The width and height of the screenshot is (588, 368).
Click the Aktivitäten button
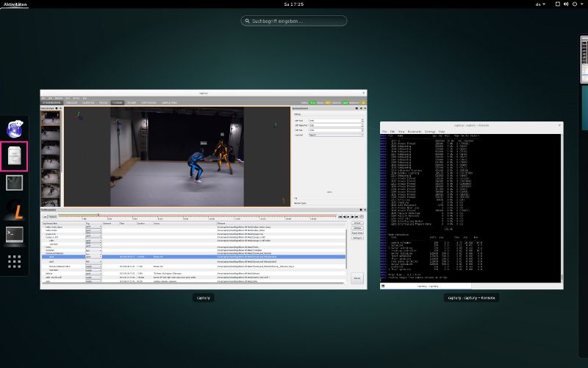pyautogui.click(x=15, y=4)
